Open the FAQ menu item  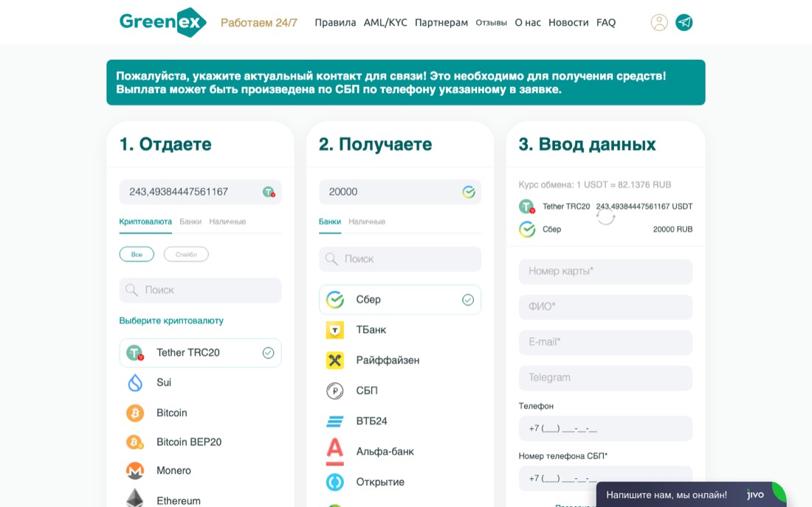pos(606,23)
